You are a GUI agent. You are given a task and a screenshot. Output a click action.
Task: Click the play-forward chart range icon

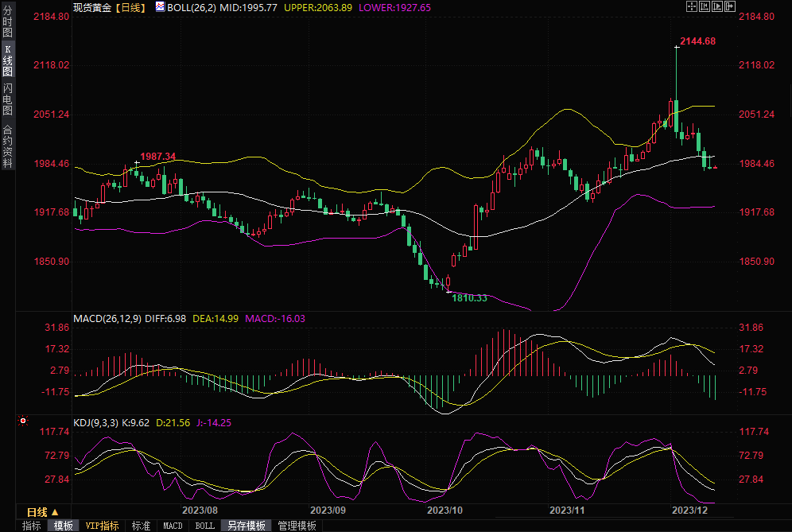coord(716,6)
